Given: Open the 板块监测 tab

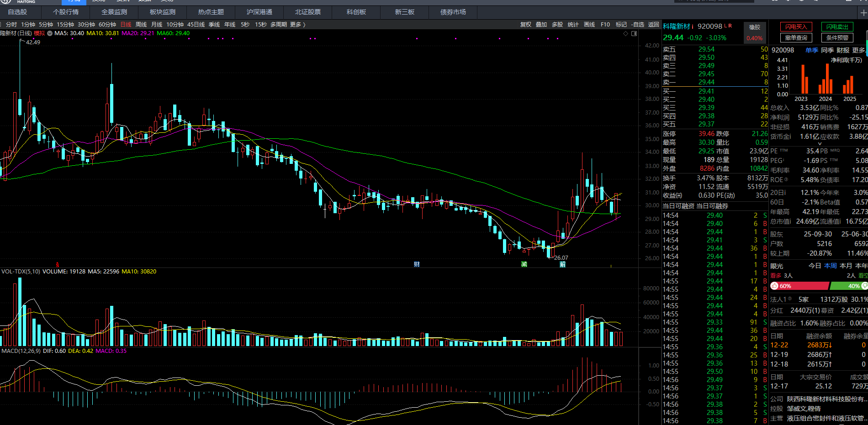Looking at the screenshot, I should click(x=162, y=12).
